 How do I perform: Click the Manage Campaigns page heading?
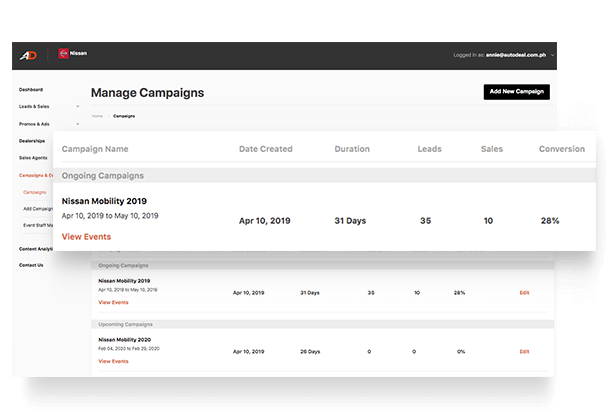[x=147, y=93]
